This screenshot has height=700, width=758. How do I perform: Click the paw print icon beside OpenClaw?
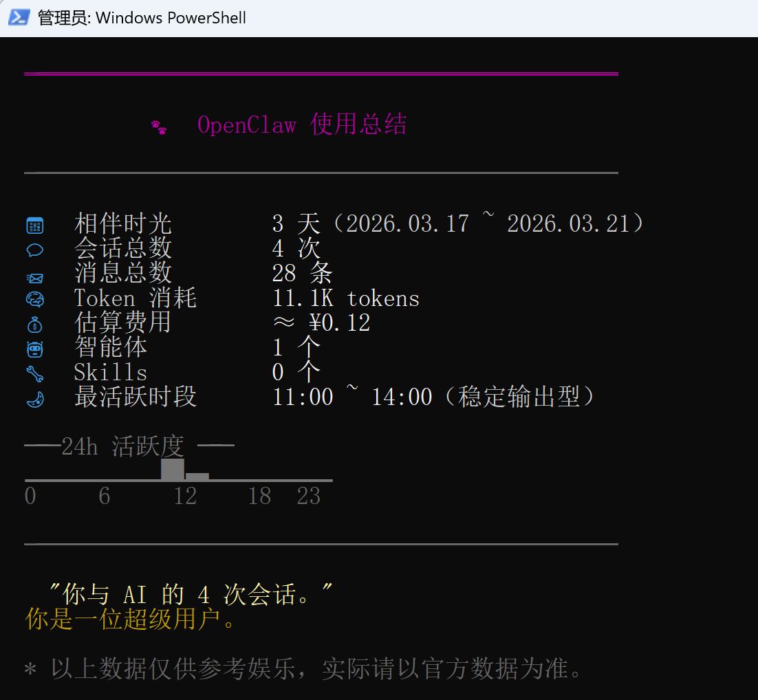pos(159,127)
